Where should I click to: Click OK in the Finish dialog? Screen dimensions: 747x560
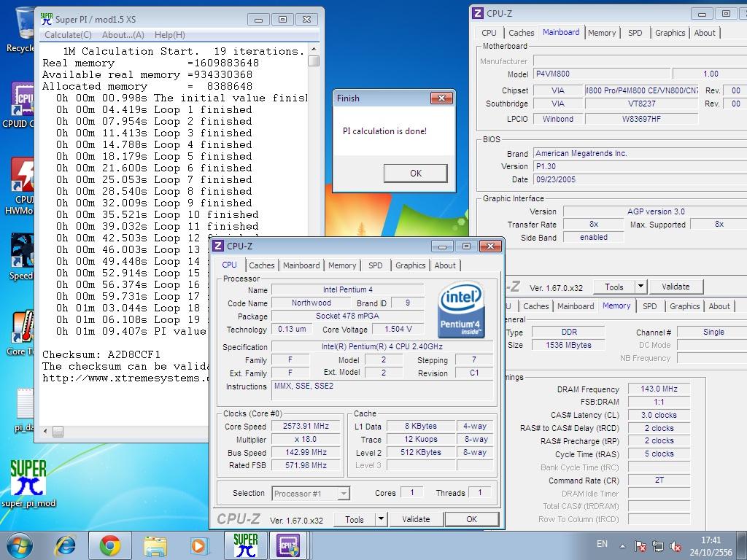pos(415,174)
